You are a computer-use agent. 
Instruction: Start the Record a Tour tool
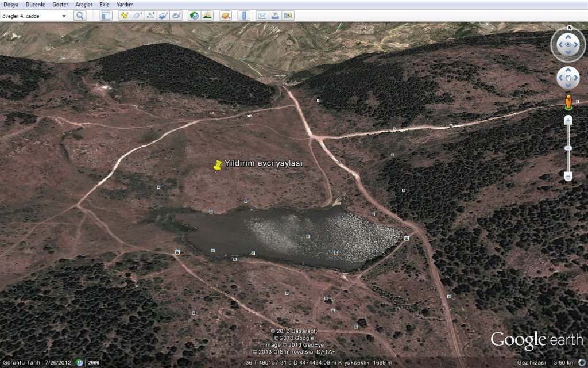(176, 16)
